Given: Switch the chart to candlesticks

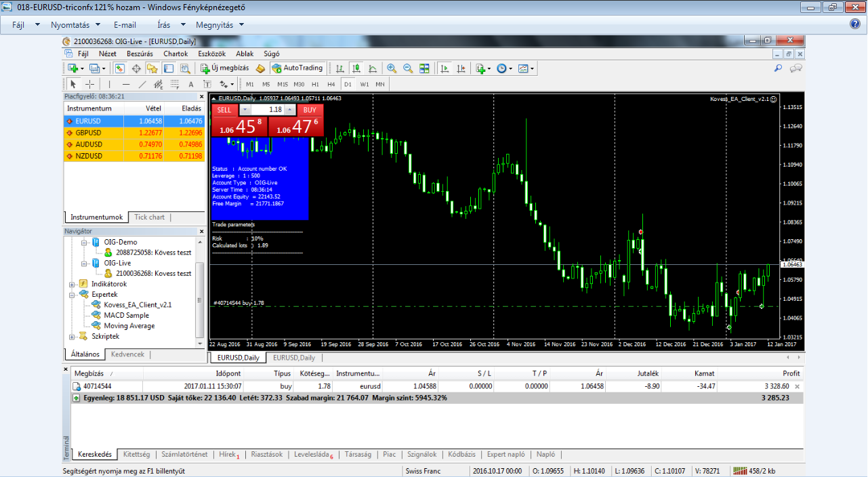Looking at the screenshot, I should tap(356, 68).
